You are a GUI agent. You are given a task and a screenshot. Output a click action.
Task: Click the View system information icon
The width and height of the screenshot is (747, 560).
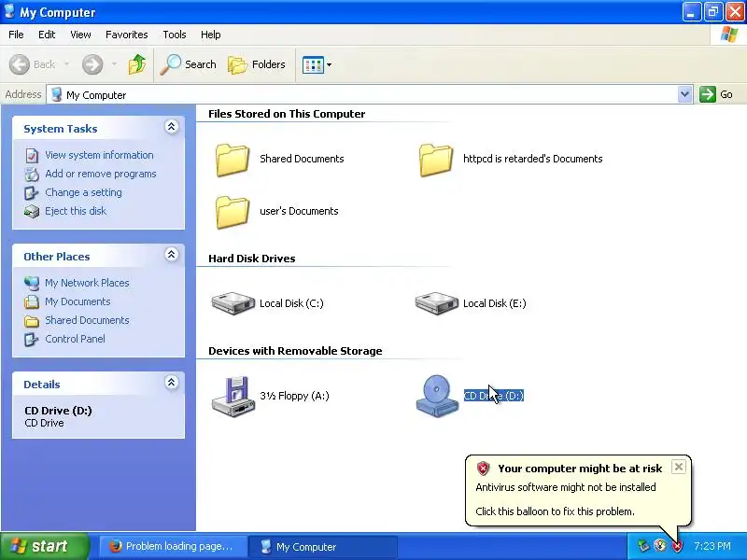(32, 155)
